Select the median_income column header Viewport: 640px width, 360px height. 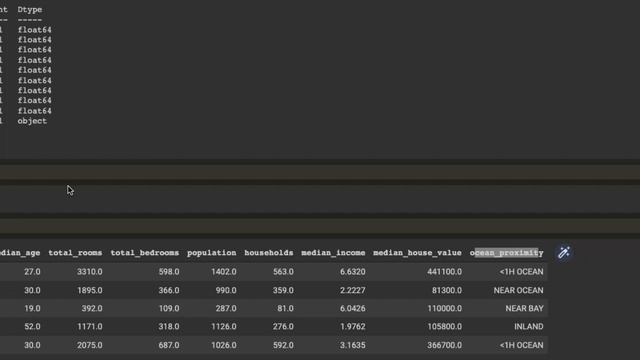[333, 253]
